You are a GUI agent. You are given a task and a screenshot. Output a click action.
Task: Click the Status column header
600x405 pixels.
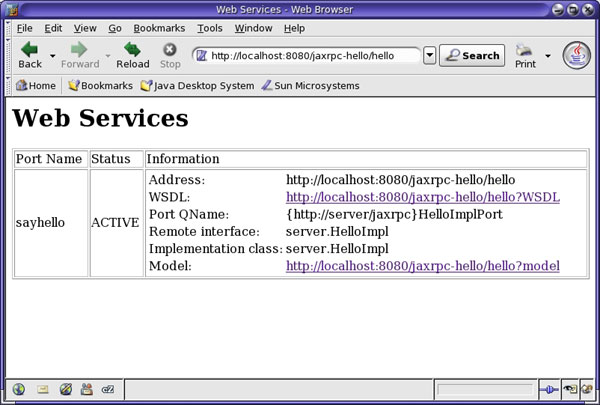(116, 159)
